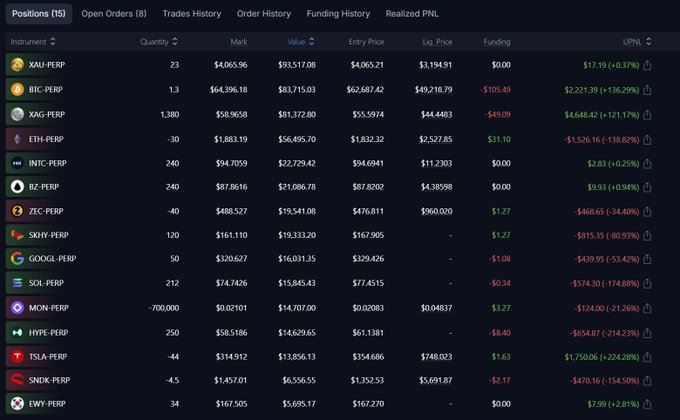Image resolution: width=680 pixels, height=420 pixels.
Task: Click the XAG-PERP silver icon
Action: pos(17,114)
